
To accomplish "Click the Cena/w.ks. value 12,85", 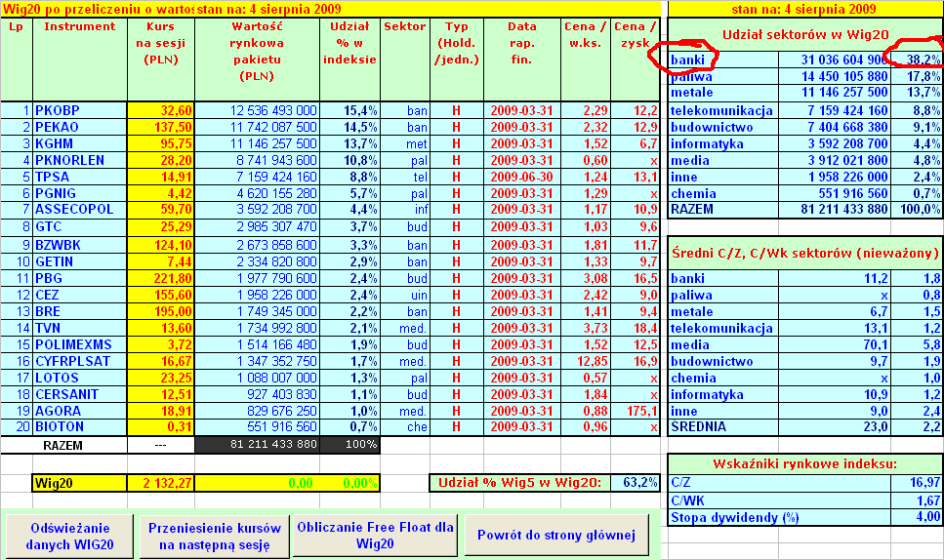I will click(586, 361).
